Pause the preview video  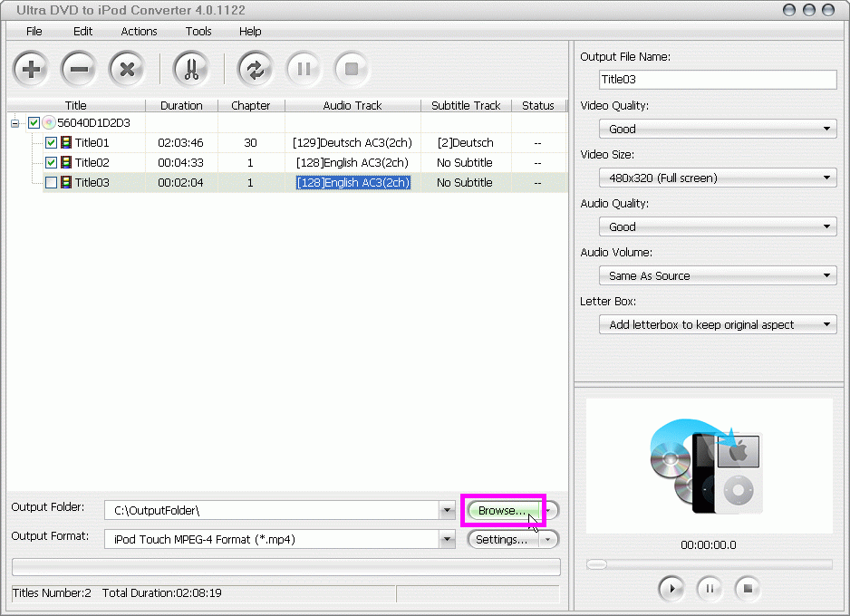710,588
